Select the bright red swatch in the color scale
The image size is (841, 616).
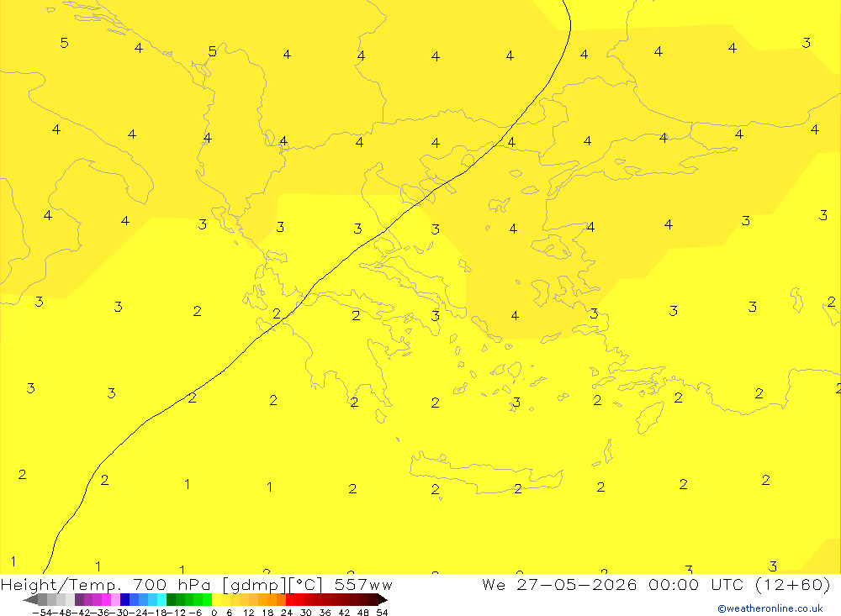pyautogui.click(x=290, y=599)
